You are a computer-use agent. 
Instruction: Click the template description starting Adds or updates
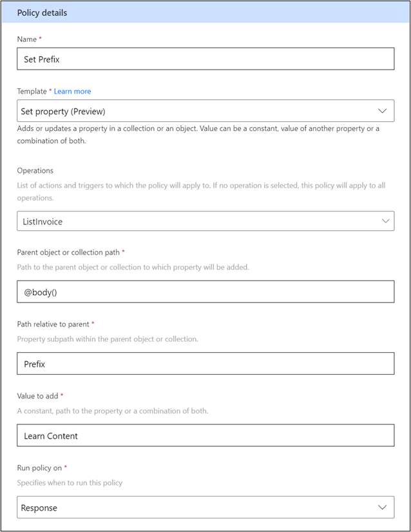[198, 134]
